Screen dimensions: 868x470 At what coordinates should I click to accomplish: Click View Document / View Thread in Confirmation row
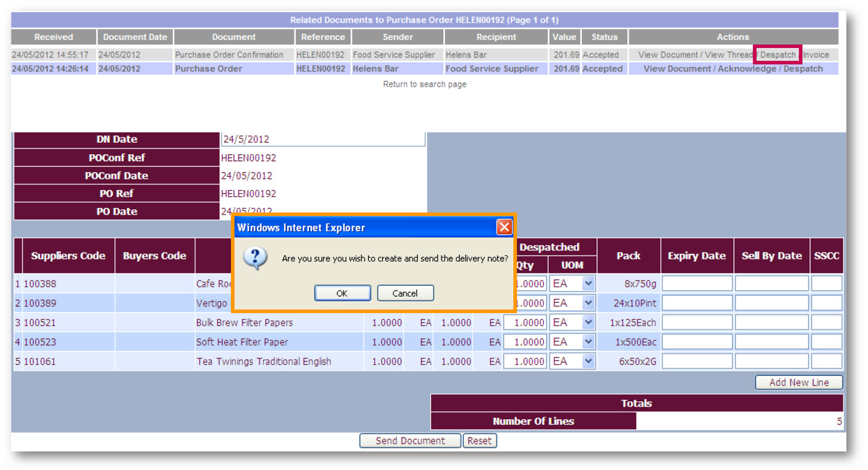point(695,55)
